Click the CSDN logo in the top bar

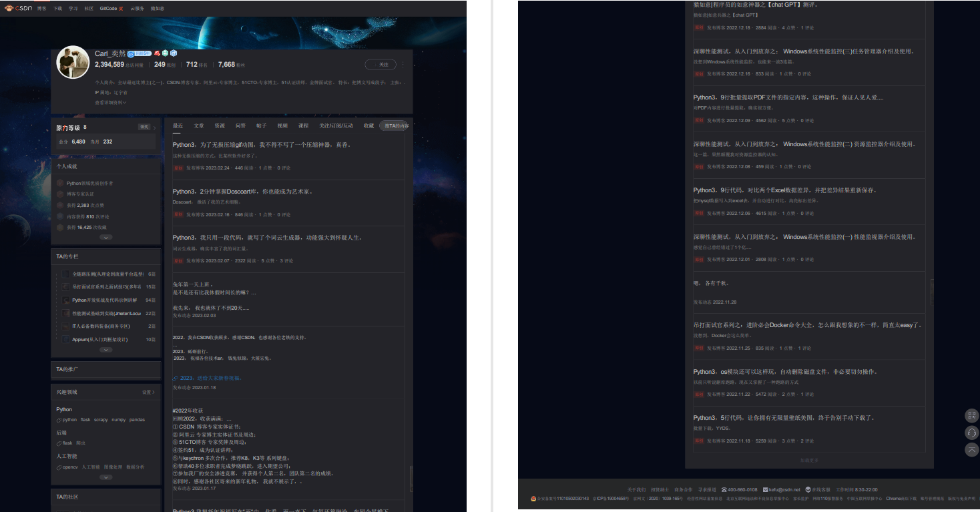click(19, 9)
